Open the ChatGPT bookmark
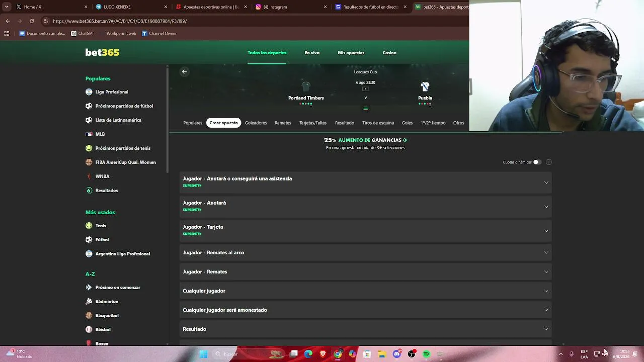Viewport: 644px width, 362px height. click(83, 34)
